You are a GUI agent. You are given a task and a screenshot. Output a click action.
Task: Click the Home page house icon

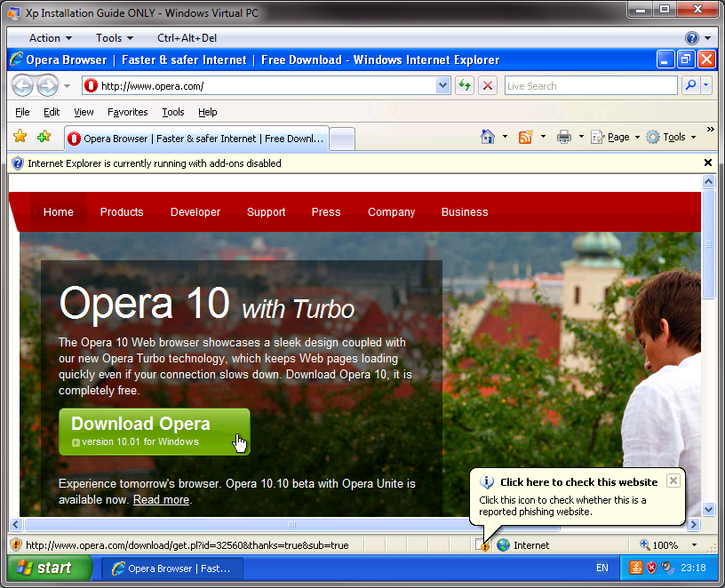(488, 137)
